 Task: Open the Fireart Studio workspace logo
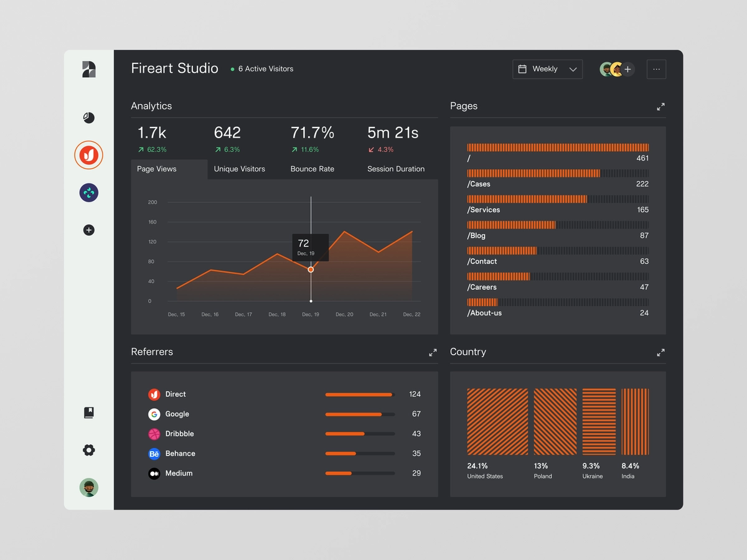(x=88, y=69)
